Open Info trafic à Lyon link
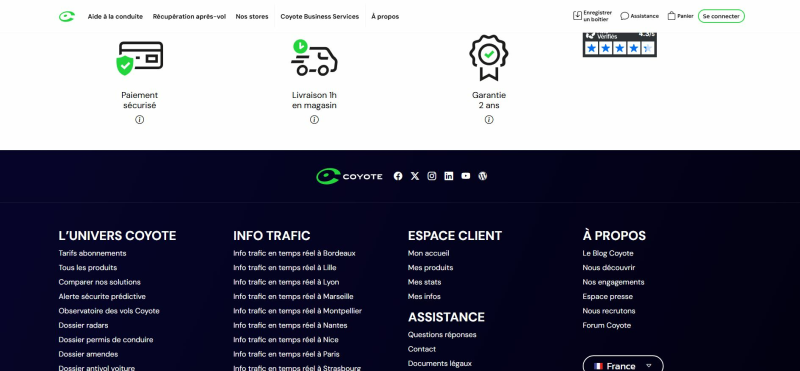 (286, 282)
